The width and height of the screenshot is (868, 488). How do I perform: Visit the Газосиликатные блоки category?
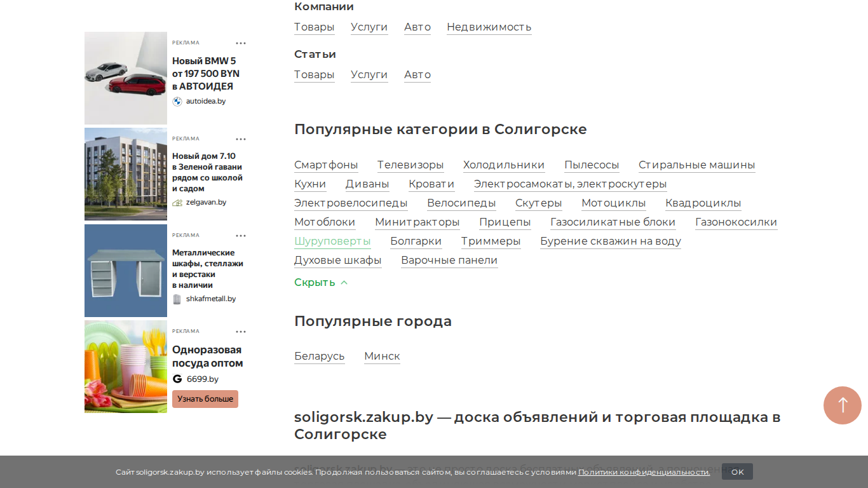613,222
